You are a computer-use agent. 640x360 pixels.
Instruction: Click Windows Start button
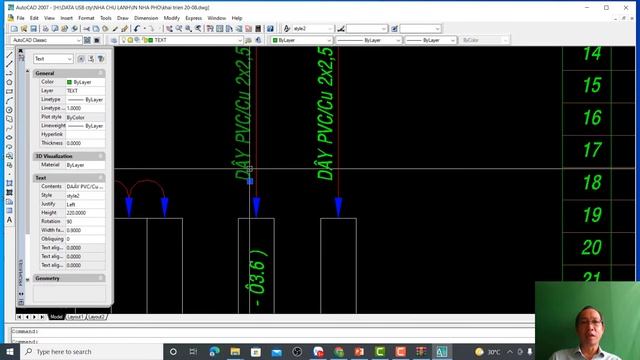(10, 351)
